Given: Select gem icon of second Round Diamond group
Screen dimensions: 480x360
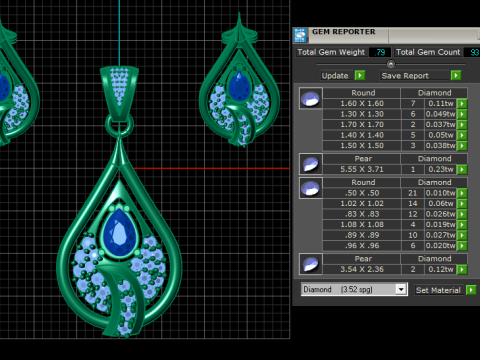Looking at the screenshot, I should tap(311, 188).
